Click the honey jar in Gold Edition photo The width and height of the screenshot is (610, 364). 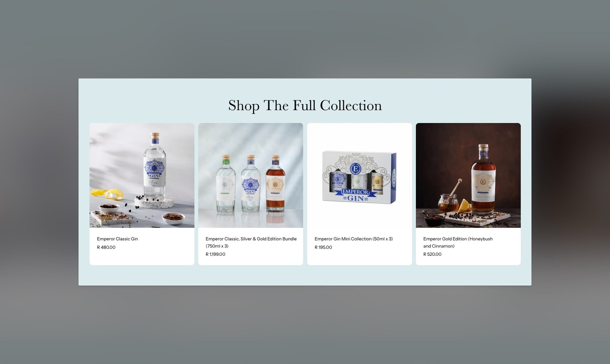[x=448, y=203]
